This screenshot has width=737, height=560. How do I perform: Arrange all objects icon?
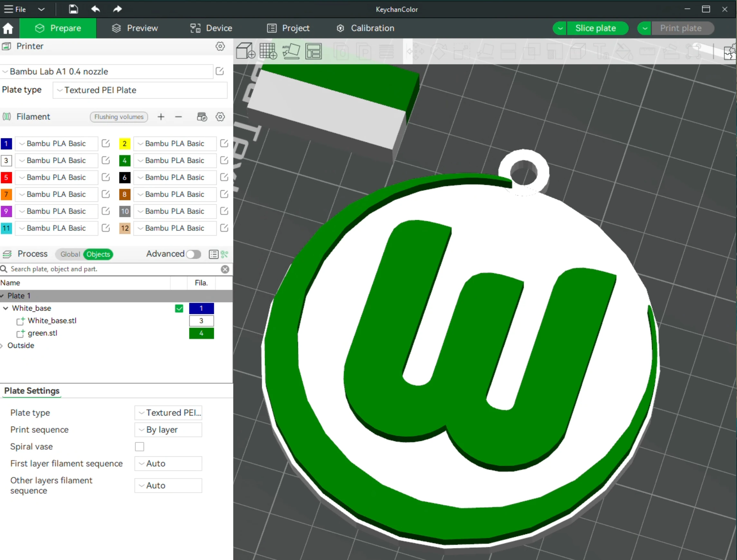coord(314,51)
